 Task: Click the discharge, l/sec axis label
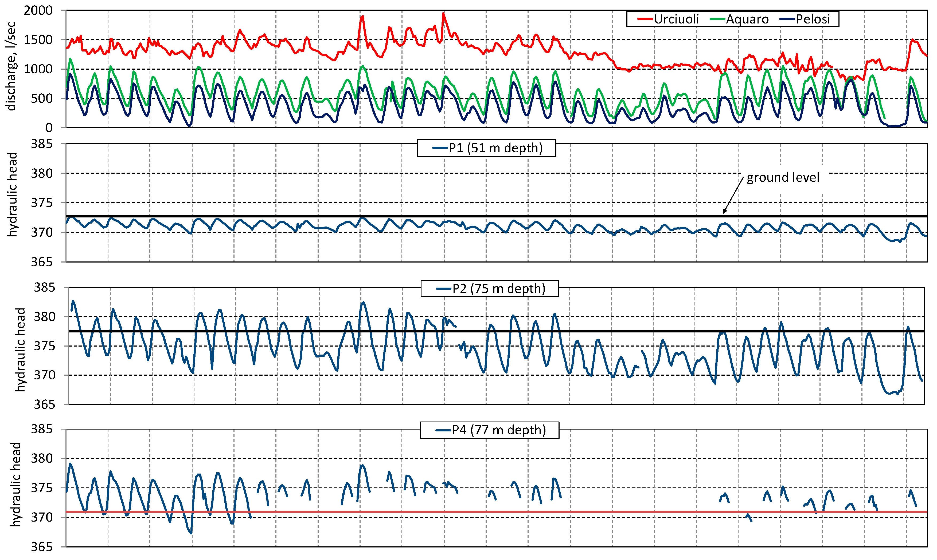click(11, 66)
